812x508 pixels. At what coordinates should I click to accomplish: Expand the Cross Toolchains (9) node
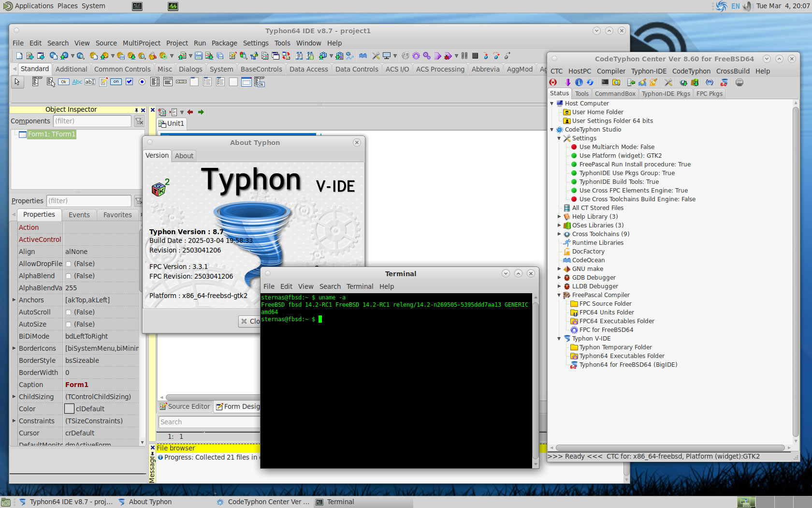[x=559, y=234]
